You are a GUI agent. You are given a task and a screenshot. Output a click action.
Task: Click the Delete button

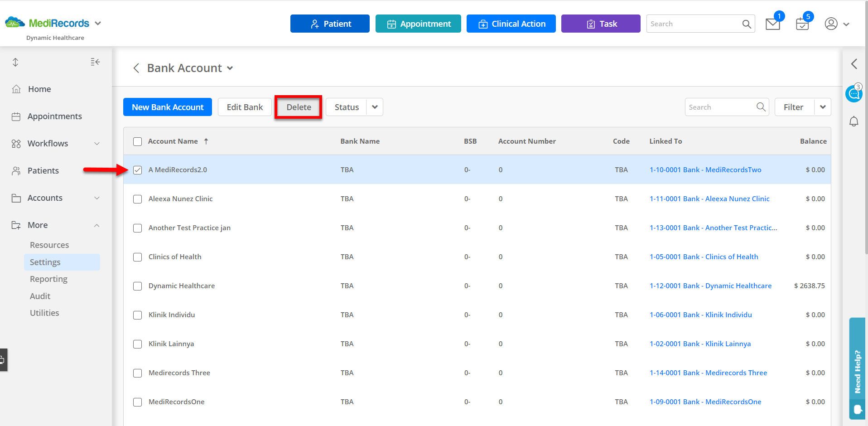point(299,107)
